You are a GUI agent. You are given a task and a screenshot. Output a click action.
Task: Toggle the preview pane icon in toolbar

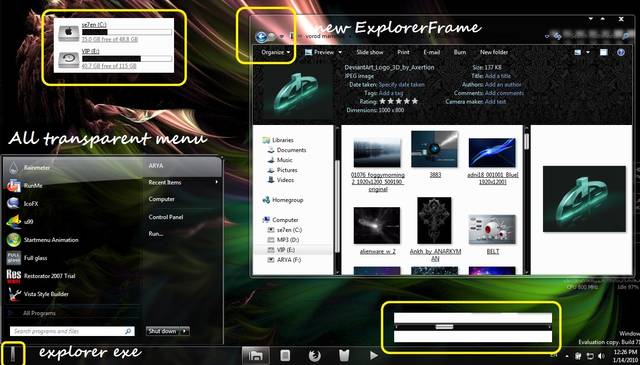tap(603, 52)
